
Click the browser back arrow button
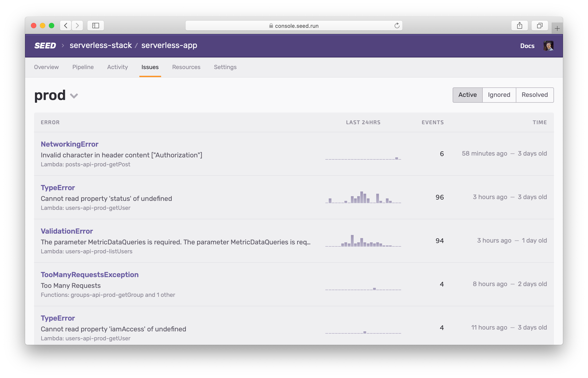[x=66, y=26]
